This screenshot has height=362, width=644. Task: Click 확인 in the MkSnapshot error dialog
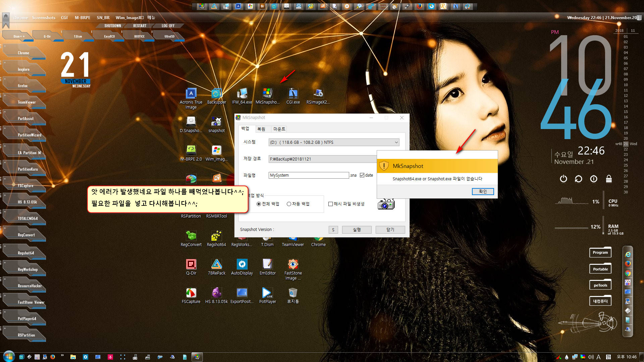483,191
